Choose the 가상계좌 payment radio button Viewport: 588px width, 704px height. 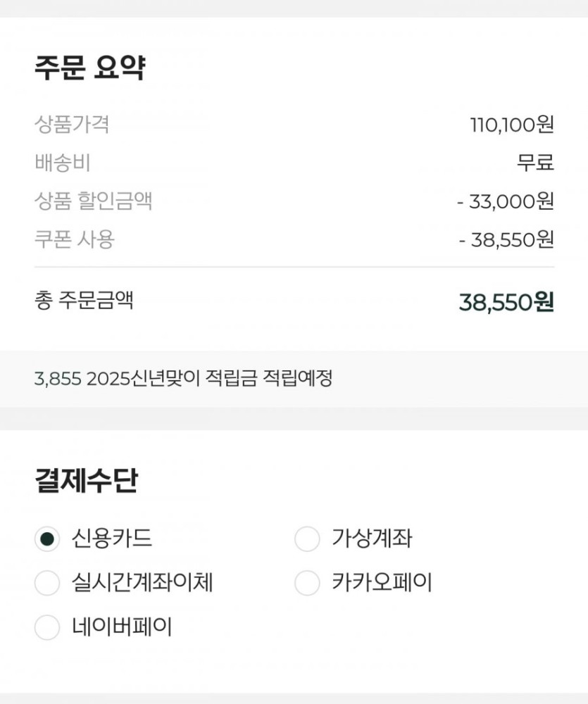coord(307,540)
